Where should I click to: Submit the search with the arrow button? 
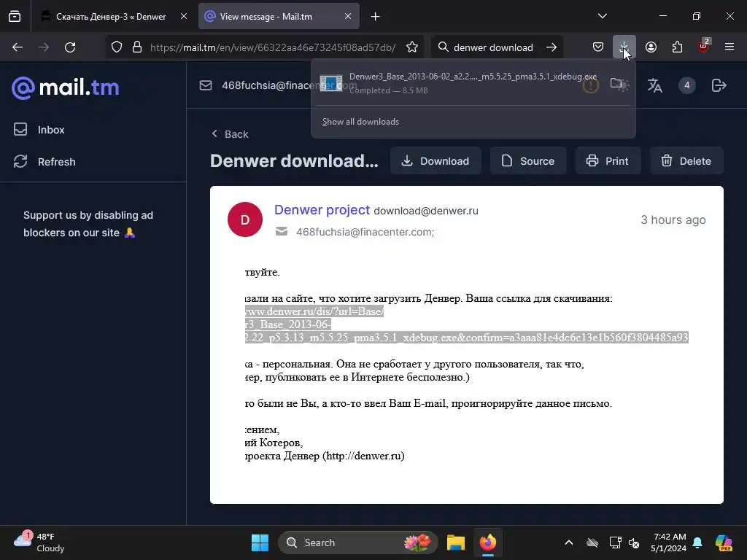(551, 47)
